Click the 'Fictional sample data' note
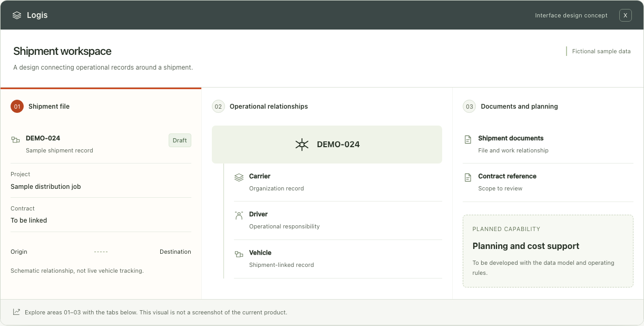Viewport: 644px width, 326px height. (601, 51)
